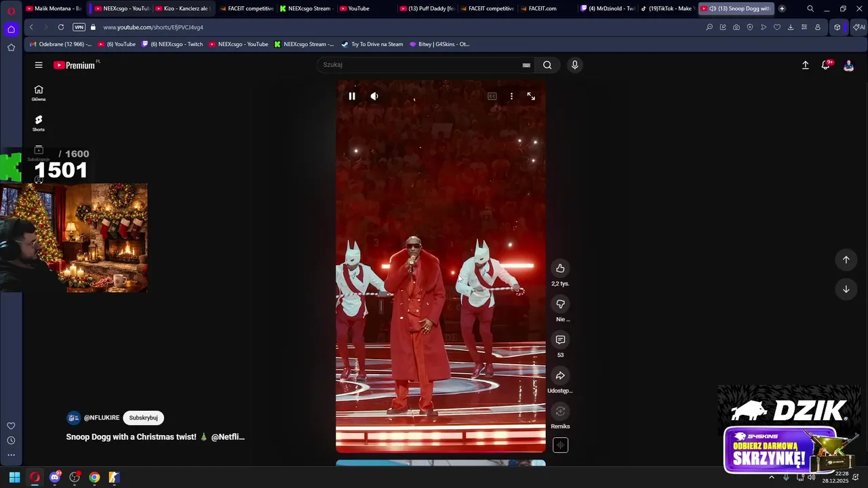This screenshot has width=868, height=488.
Task: Open Opera ad blocker shield
Action: [x=750, y=27]
